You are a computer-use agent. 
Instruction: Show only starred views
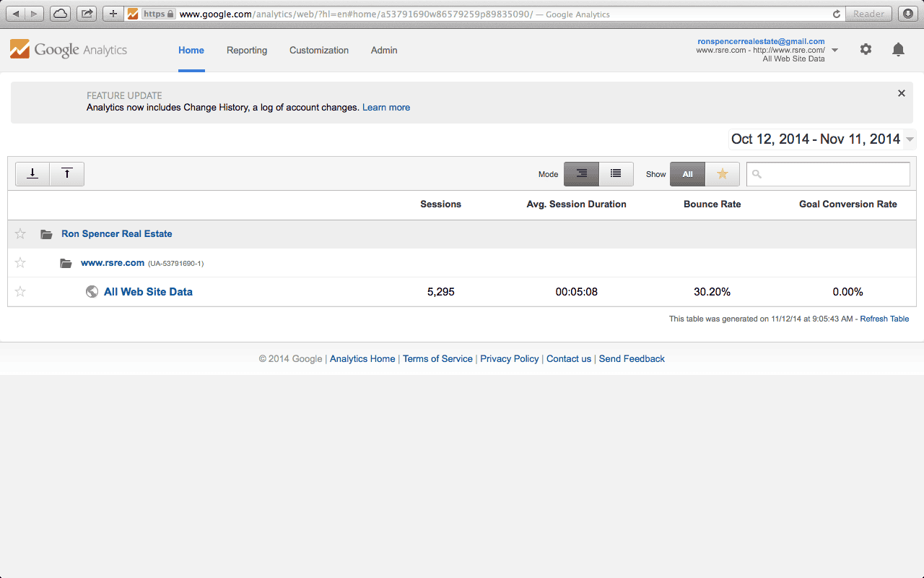pyautogui.click(x=722, y=174)
